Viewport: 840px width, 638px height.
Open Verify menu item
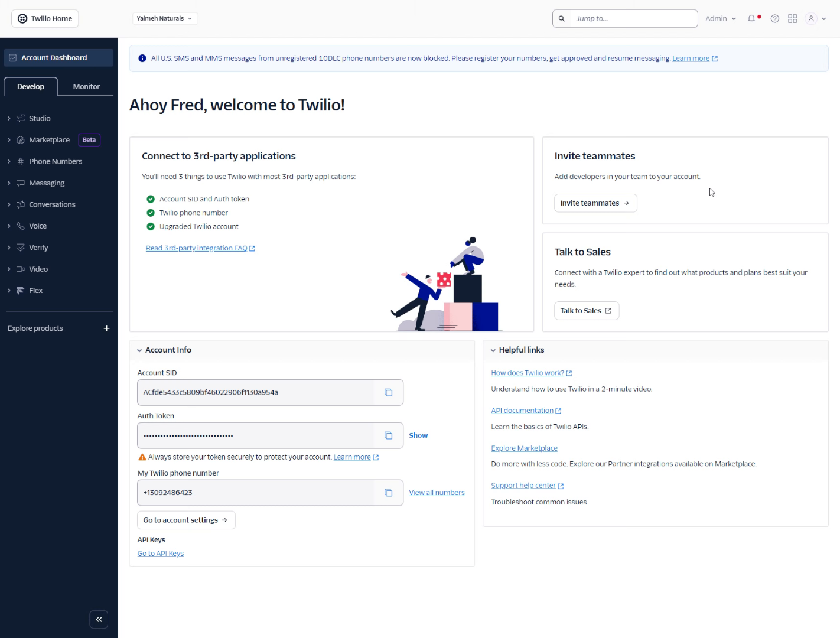38,248
